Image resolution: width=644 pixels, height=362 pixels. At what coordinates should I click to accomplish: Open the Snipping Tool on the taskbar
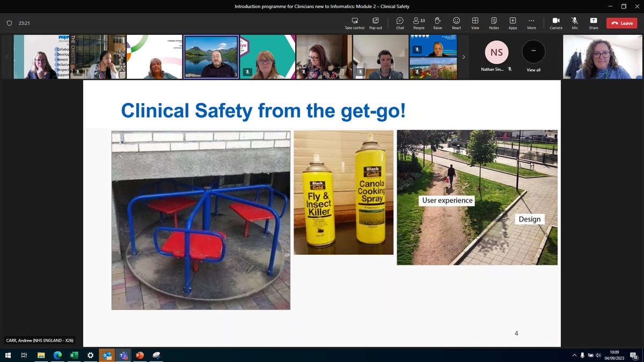point(156,355)
